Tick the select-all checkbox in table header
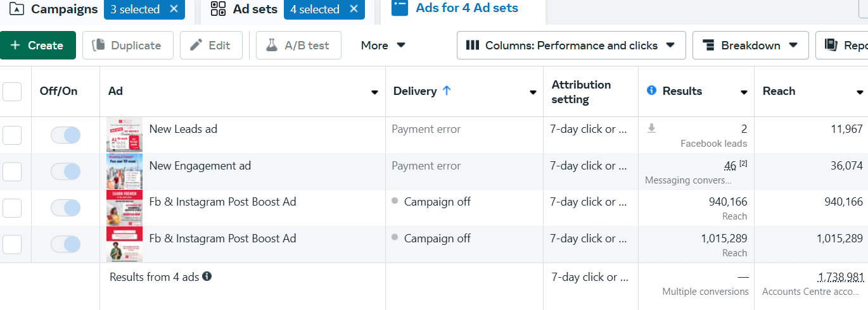This screenshot has height=310, width=868. [12, 92]
